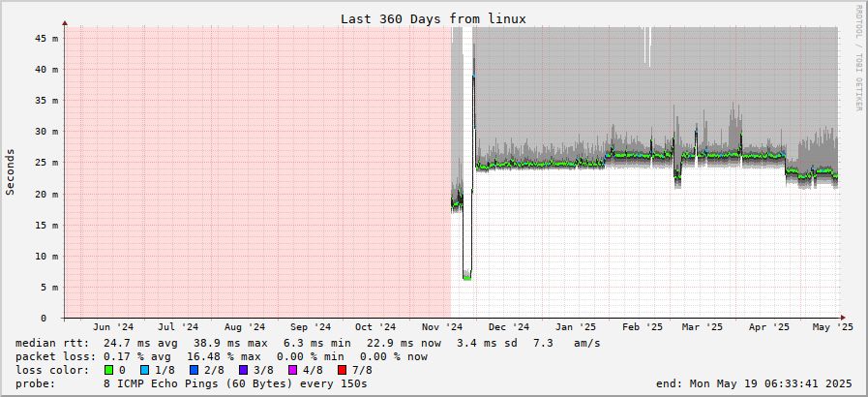Click the '7.3 am/s' value
This screenshot has width=868, height=397.
point(567,344)
